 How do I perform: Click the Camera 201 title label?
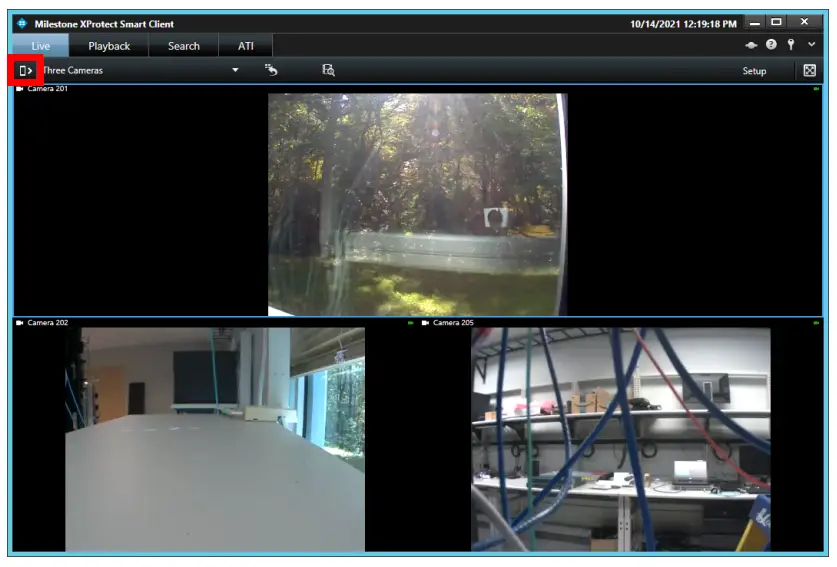pyautogui.click(x=48, y=89)
